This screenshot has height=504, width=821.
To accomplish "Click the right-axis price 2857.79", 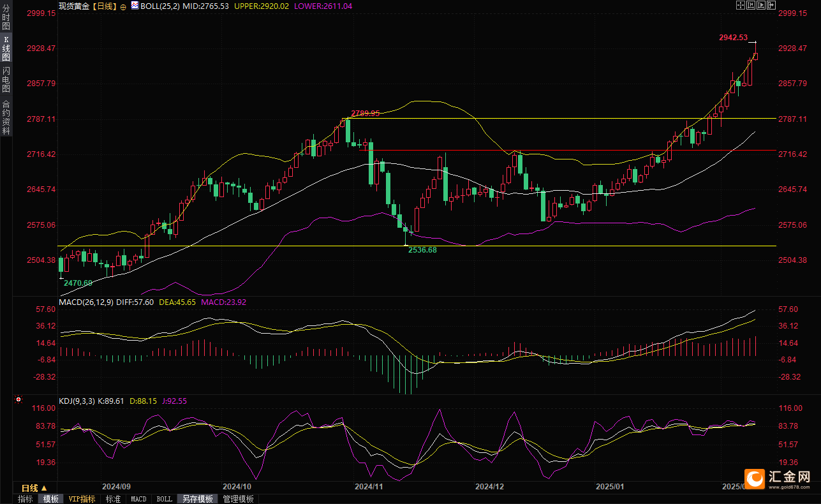I will pyautogui.click(x=794, y=84).
